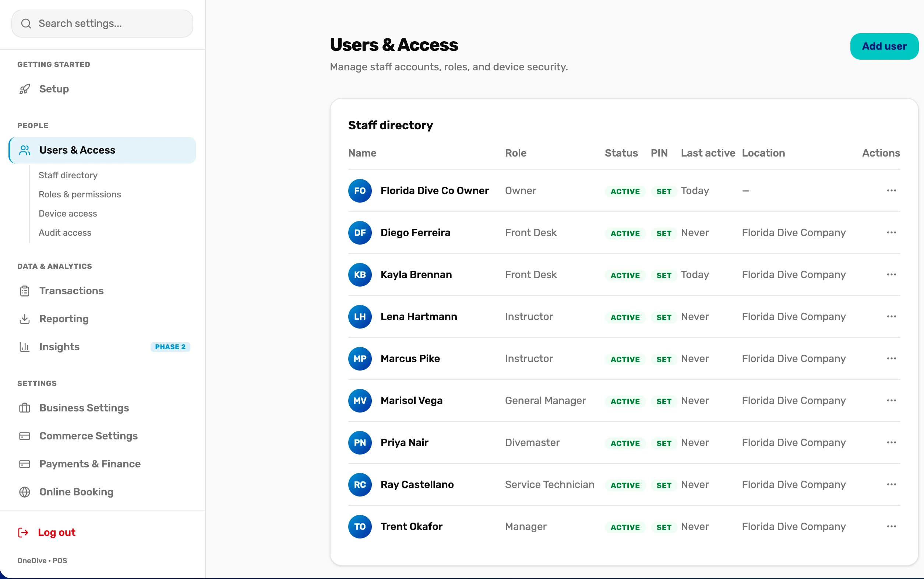Click the Add user button

tap(884, 46)
